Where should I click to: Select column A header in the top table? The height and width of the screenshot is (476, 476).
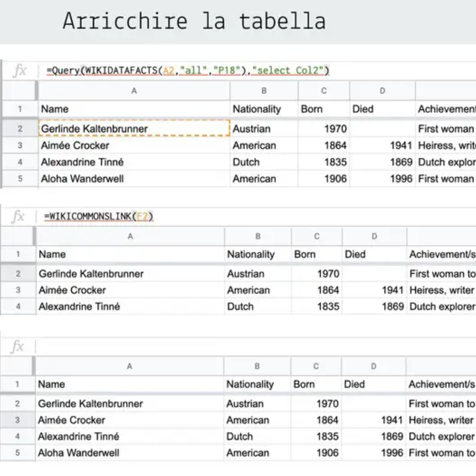coord(134,91)
